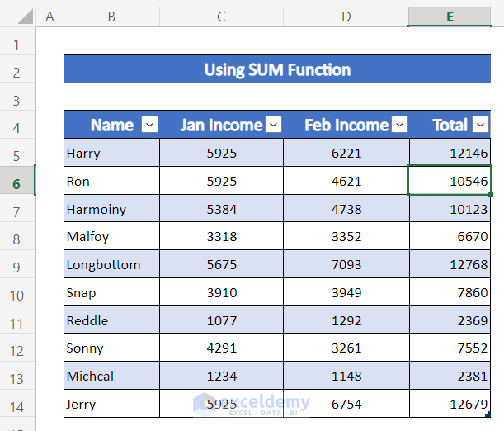Screen dimensions: 504x431
Task: Select the cell containing Harry
Action: point(111,154)
